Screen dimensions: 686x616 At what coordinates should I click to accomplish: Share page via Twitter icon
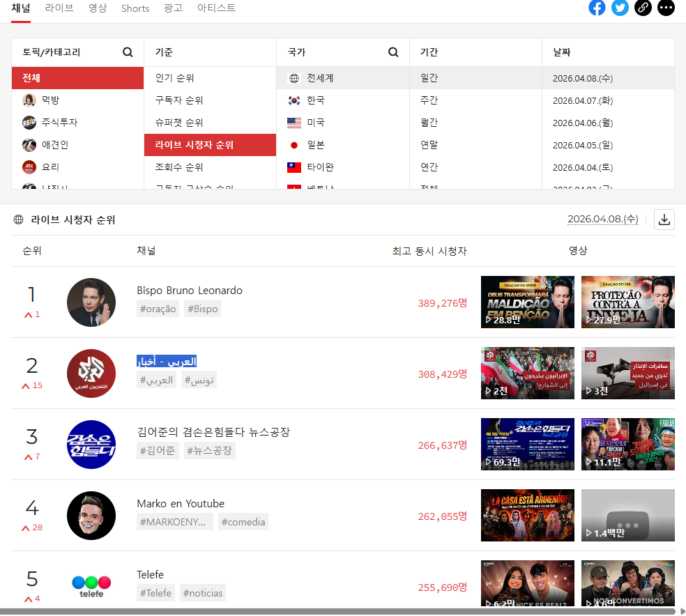point(620,8)
